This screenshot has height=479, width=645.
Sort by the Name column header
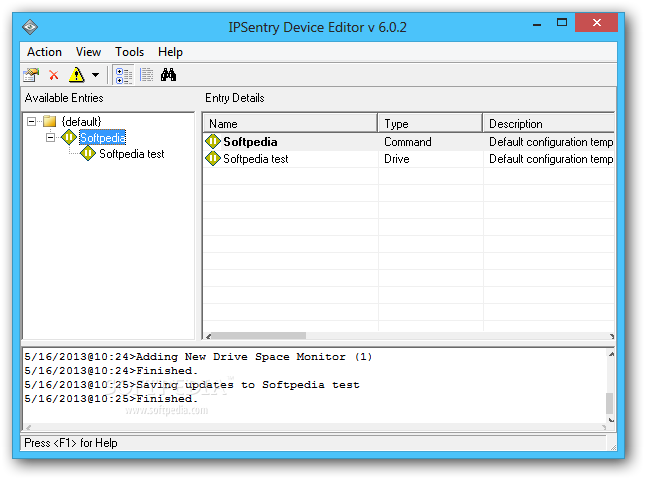tap(290, 123)
